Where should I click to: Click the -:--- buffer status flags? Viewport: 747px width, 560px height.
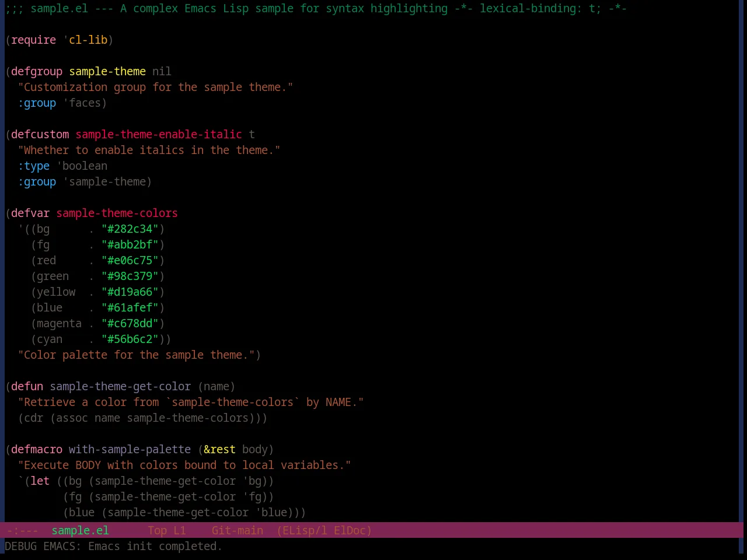point(22,530)
